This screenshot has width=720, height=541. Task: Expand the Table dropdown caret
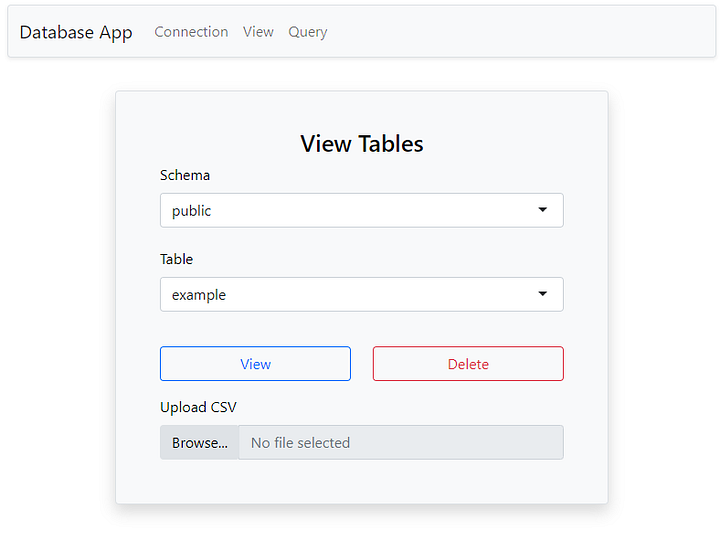click(x=542, y=294)
